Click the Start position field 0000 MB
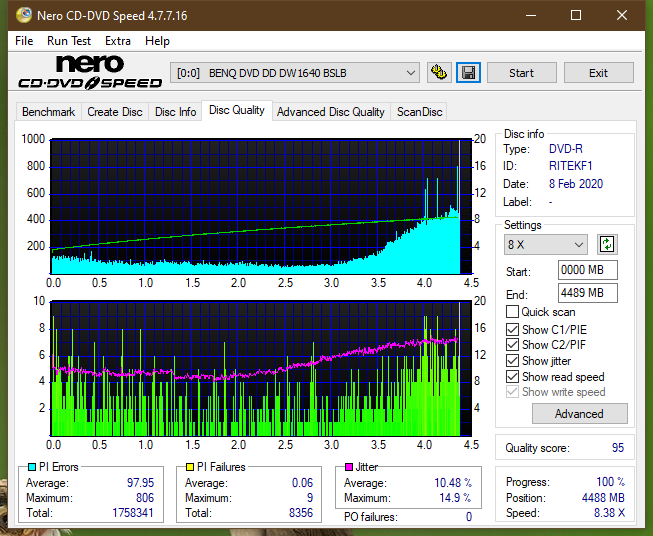This screenshot has width=653, height=536. click(x=587, y=270)
